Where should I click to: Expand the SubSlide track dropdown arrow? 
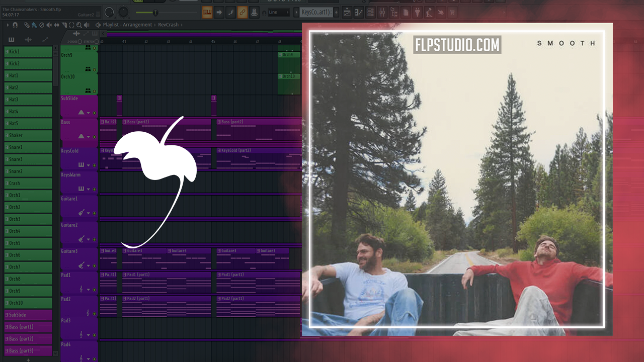click(89, 113)
